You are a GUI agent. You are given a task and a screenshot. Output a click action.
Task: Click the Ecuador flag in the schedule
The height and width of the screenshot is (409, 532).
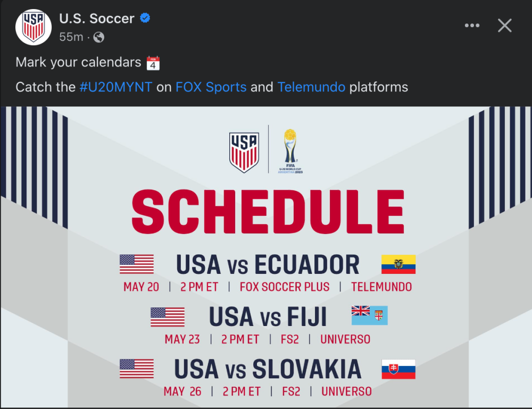click(398, 264)
